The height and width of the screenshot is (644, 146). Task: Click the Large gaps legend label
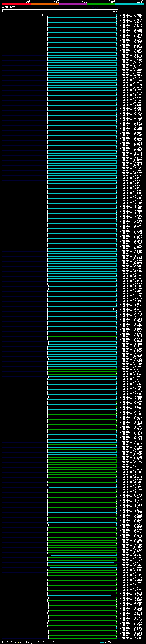[x=10, y=642]
